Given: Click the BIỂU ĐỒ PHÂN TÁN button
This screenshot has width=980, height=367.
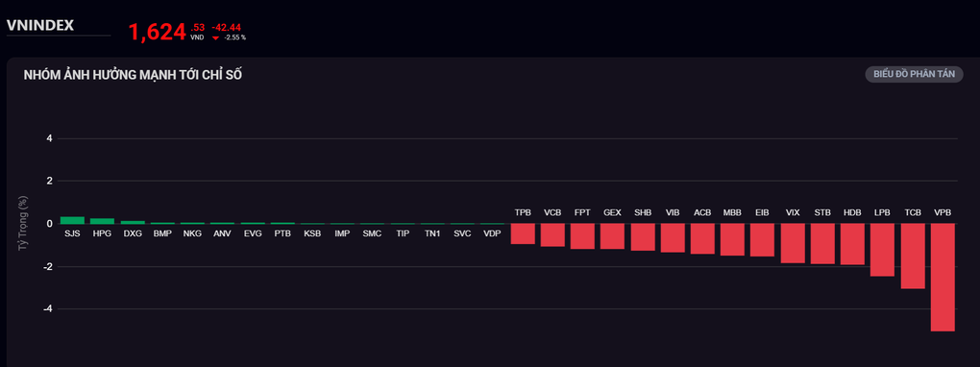Looking at the screenshot, I should tap(914, 74).
